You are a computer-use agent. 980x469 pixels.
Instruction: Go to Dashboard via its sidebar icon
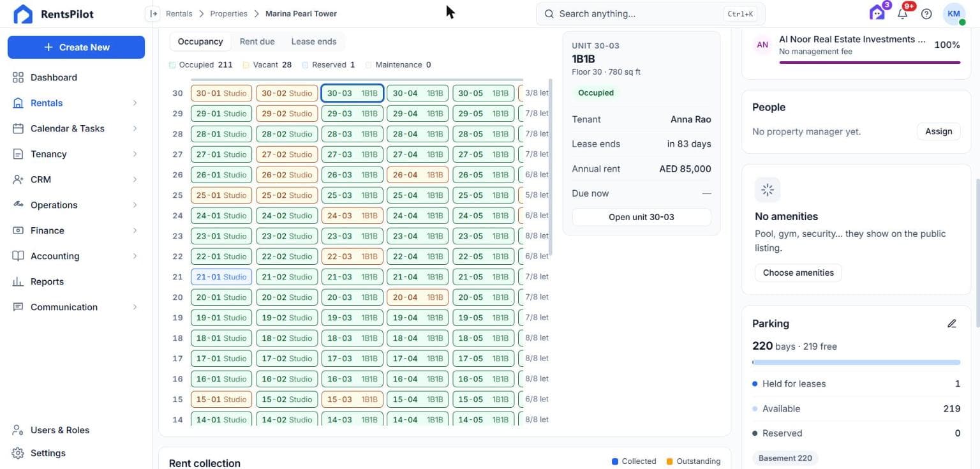click(x=18, y=77)
